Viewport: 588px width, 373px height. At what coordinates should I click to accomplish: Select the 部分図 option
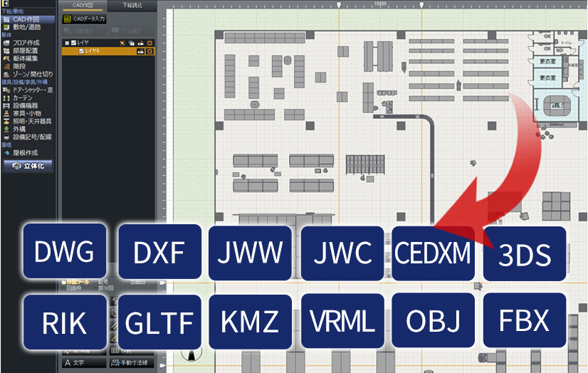pyautogui.click(x=103, y=288)
